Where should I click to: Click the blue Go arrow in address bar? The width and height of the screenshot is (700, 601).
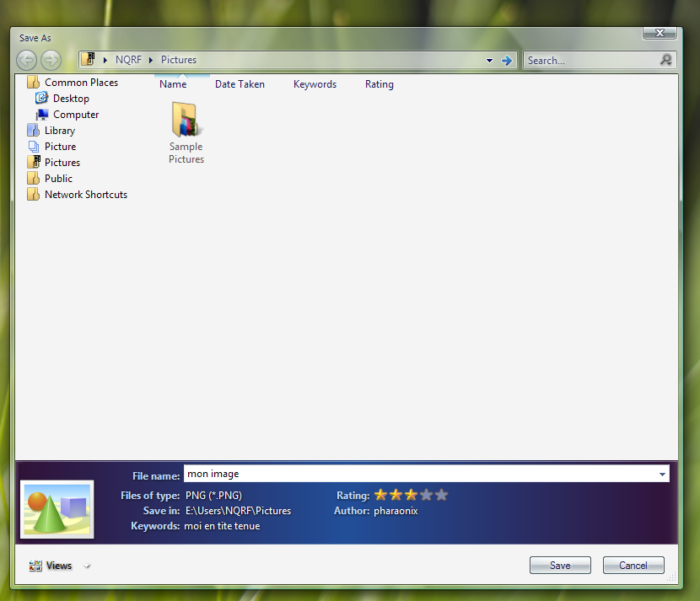coord(506,60)
